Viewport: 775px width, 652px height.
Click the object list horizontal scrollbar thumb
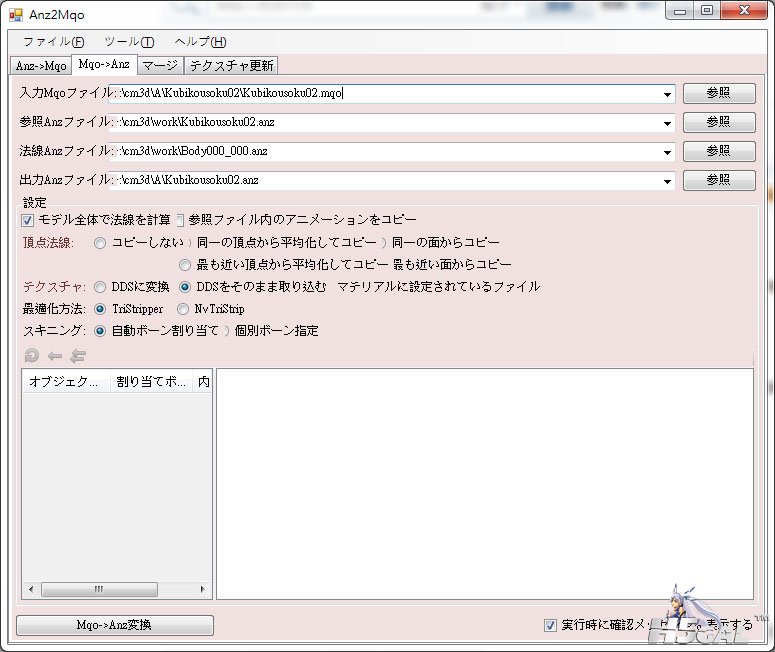click(x=98, y=590)
